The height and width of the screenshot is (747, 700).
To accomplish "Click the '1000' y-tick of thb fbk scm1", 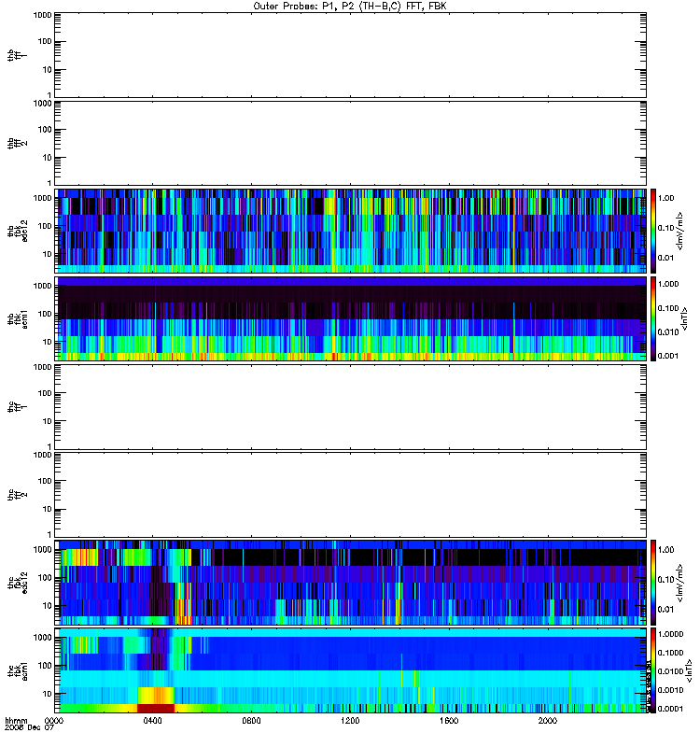I will [x=42, y=286].
